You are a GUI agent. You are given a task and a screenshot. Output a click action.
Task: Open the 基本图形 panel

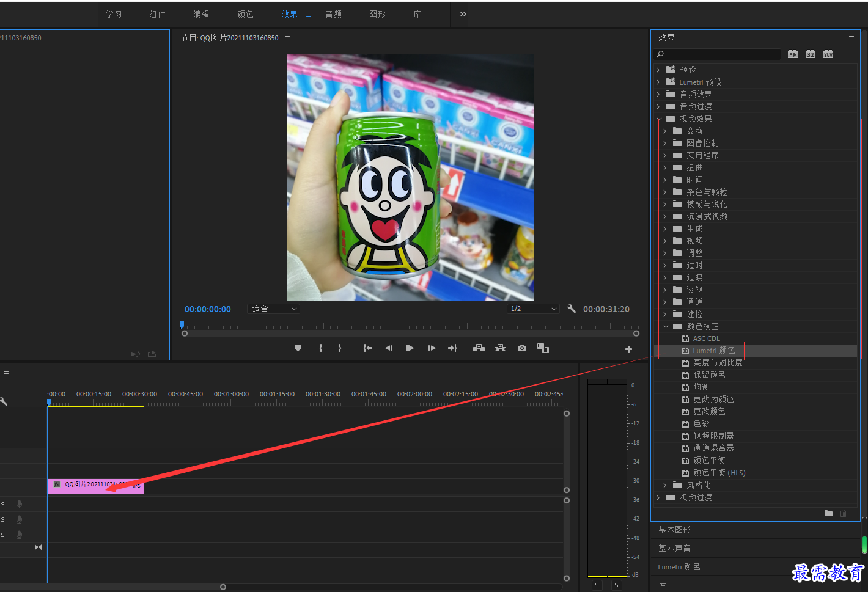[674, 530]
